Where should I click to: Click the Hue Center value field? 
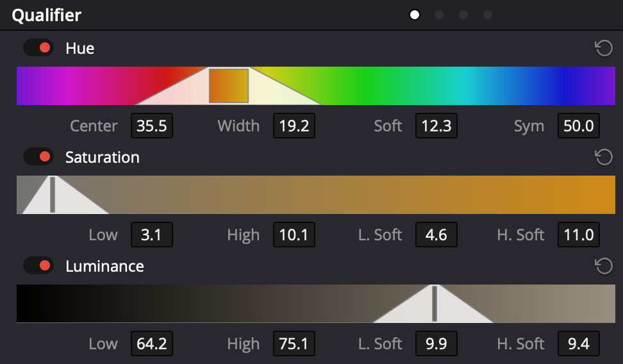[152, 126]
